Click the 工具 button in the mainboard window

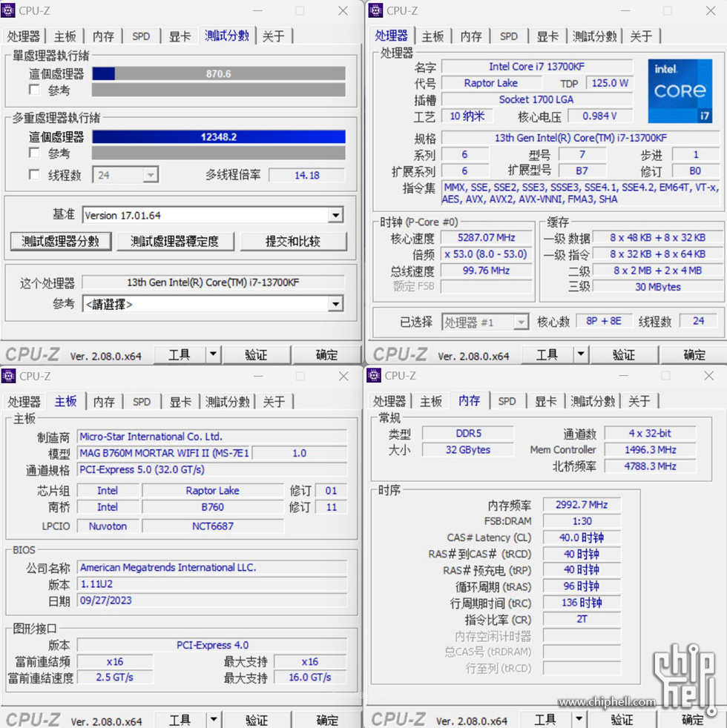180,720
